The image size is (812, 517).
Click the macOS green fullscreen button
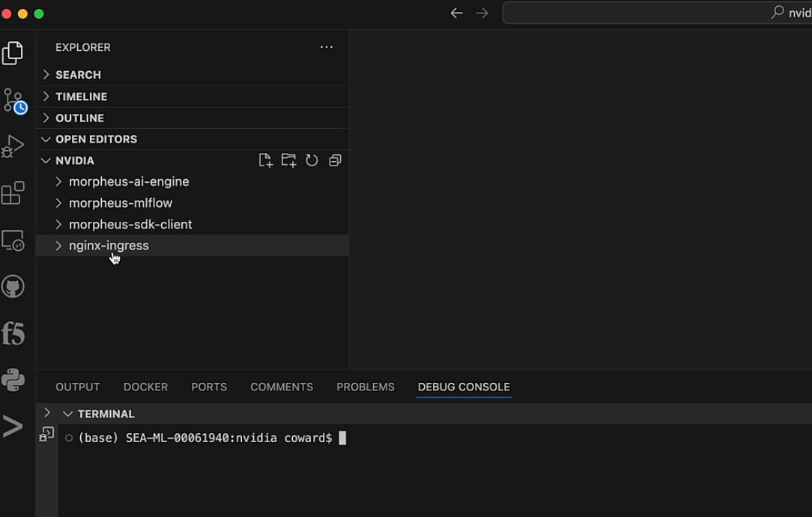tap(39, 13)
